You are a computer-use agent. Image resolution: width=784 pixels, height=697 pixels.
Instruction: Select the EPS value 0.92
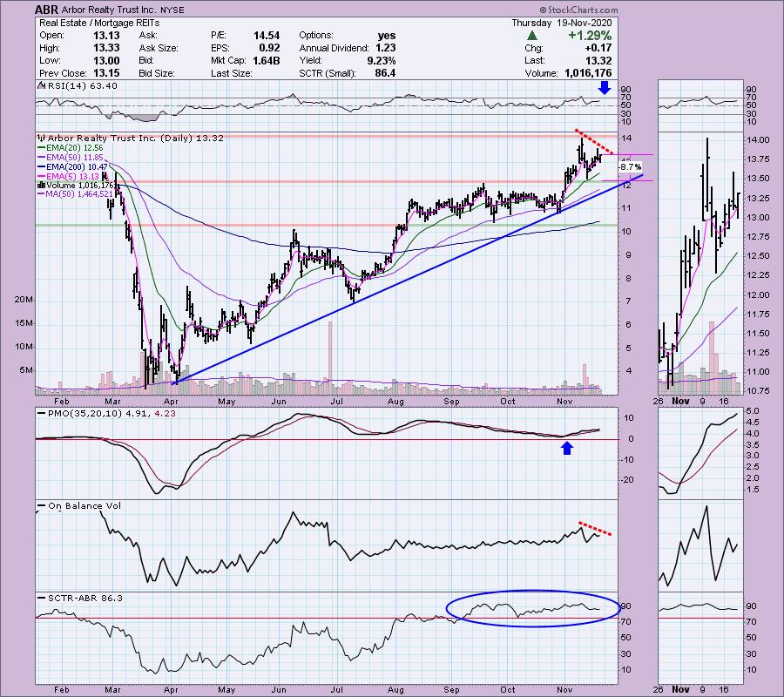(x=269, y=48)
